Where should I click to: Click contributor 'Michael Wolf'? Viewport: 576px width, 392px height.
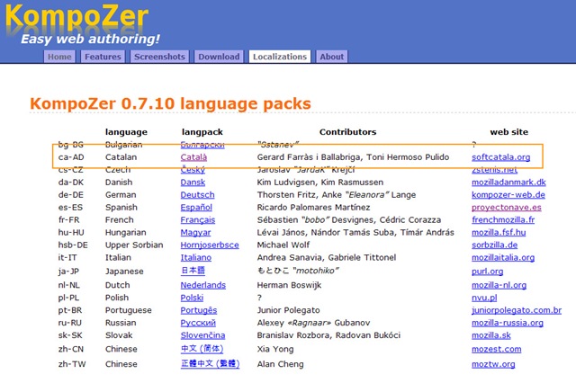(x=283, y=245)
